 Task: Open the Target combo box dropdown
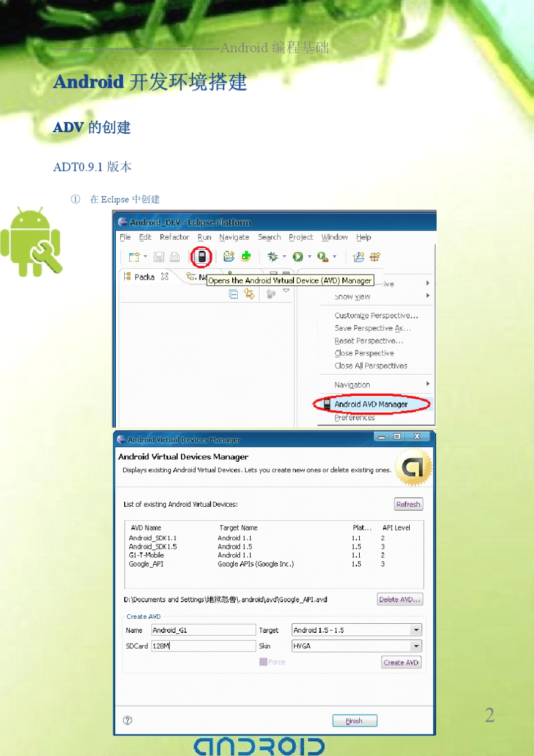pyautogui.click(x=416, y=630)
